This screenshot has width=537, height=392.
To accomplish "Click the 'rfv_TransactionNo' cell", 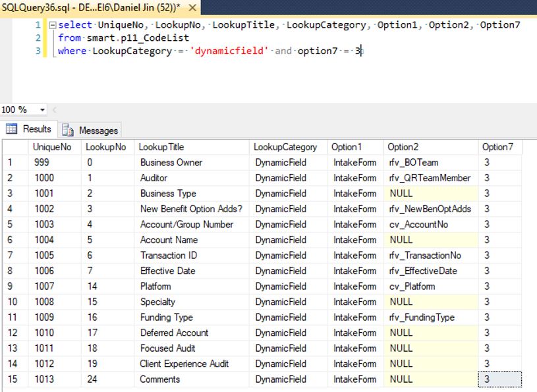I will (x=430, y=256).
